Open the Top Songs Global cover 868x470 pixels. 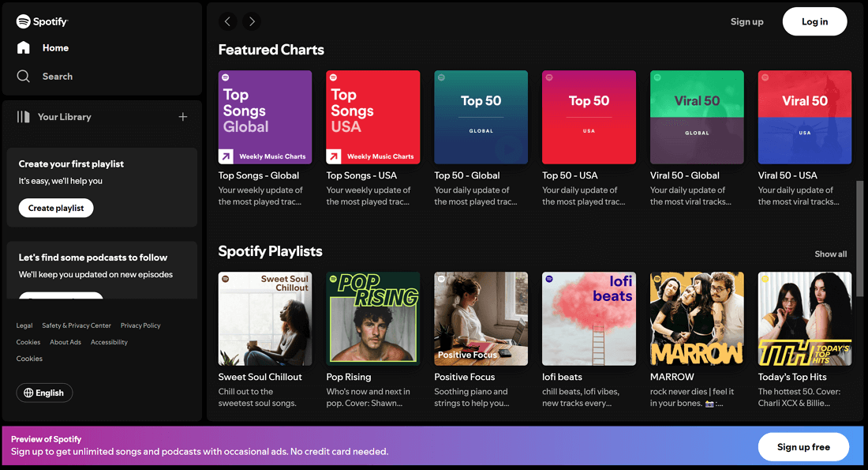click(265, 117)
